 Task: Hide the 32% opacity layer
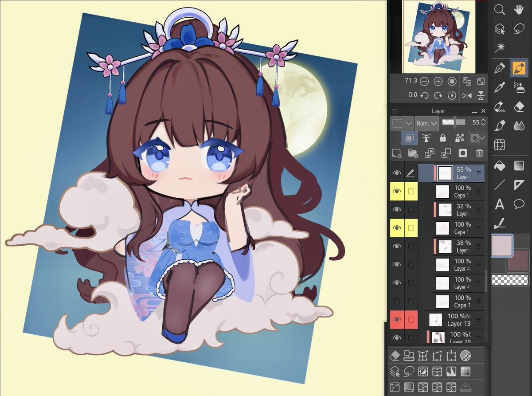[x=397, y=209]
